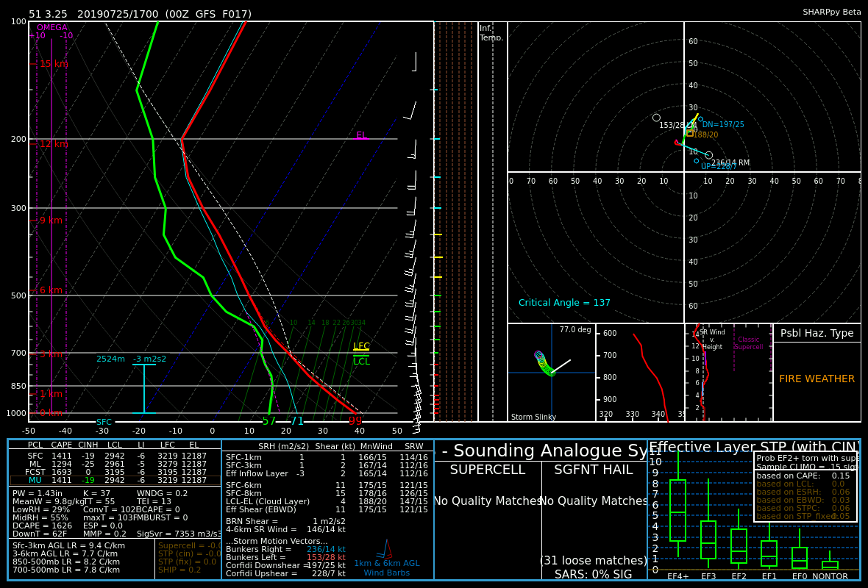Click the wind barbs legend icon
Image resolution: width=868 pixels, height=588 pixels.
pos(384,549)
